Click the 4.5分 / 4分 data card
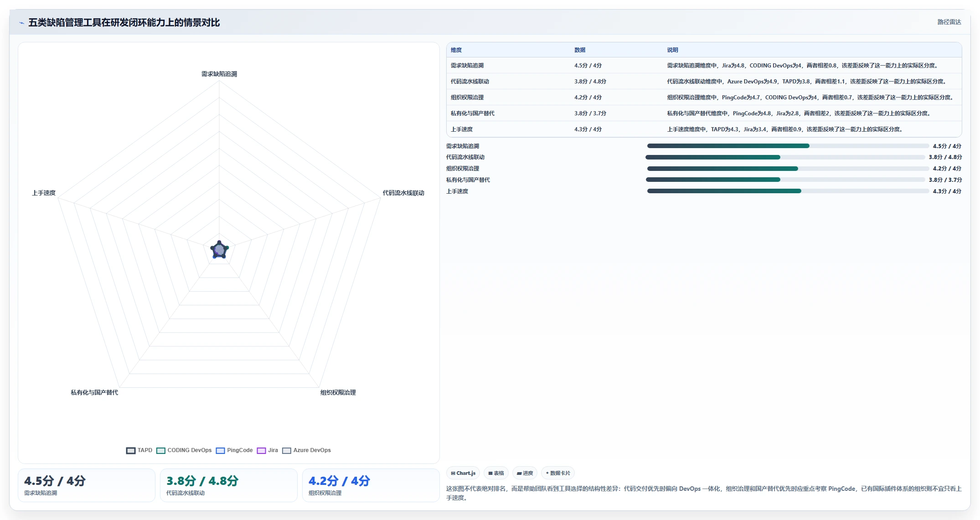This screenshot has width=980, height=520. [87, 485]
